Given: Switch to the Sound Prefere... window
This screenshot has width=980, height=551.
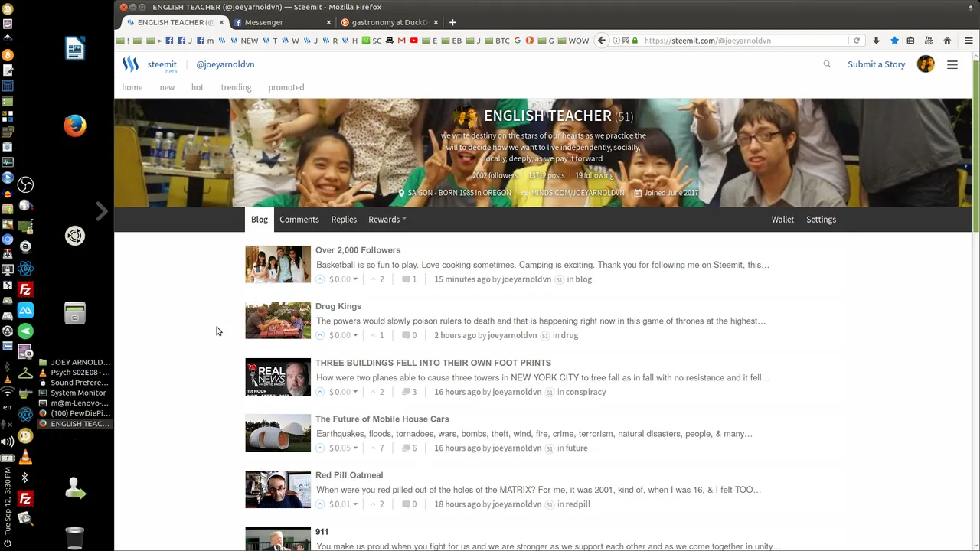Looking at the screenshot, I should [x=73, y=383].
